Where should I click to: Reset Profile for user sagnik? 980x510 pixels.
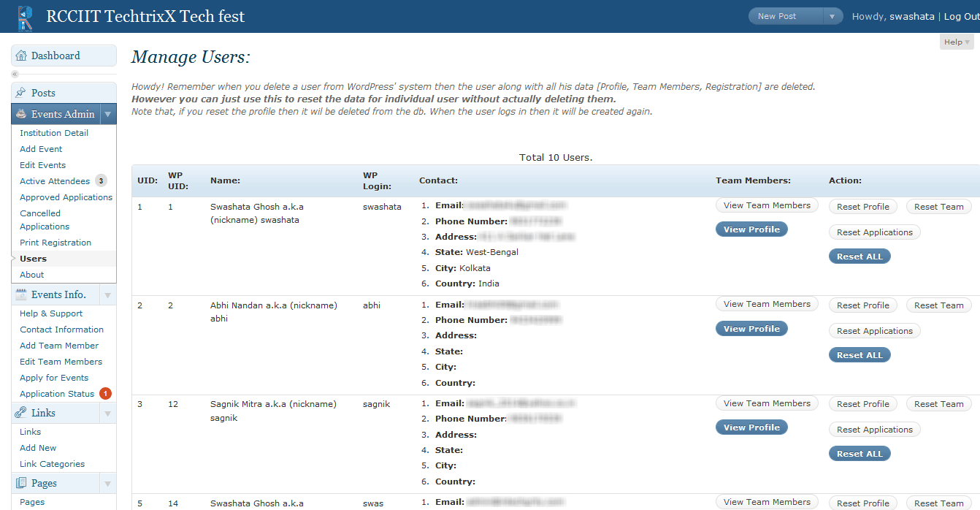pos(863,404)
